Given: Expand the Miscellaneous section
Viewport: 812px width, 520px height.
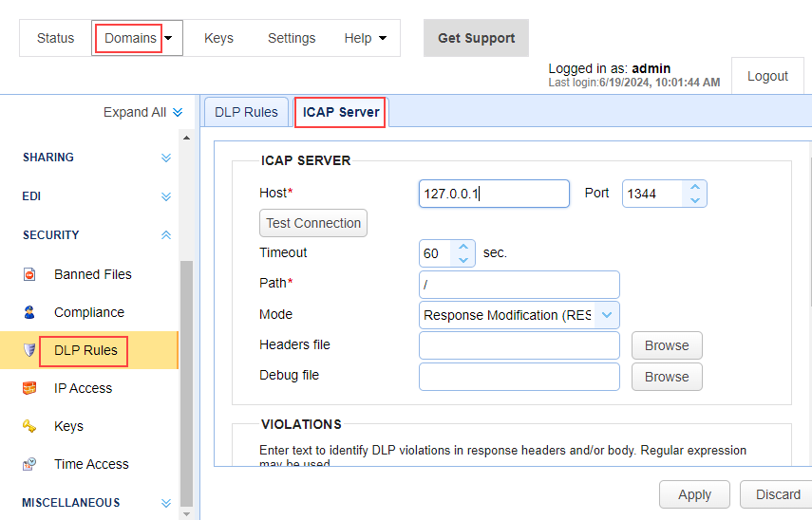Looking at the screenshot, I should click(x=166, y=503).
